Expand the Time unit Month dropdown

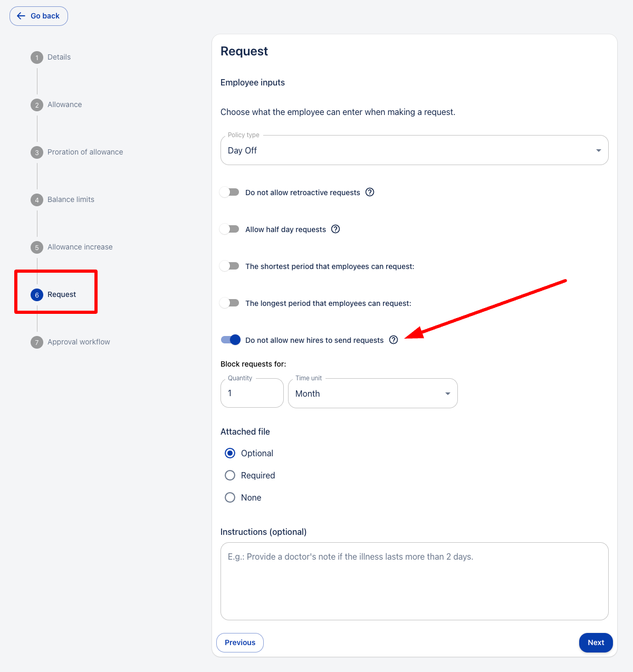pyautogui.click(x=373, y=393)
